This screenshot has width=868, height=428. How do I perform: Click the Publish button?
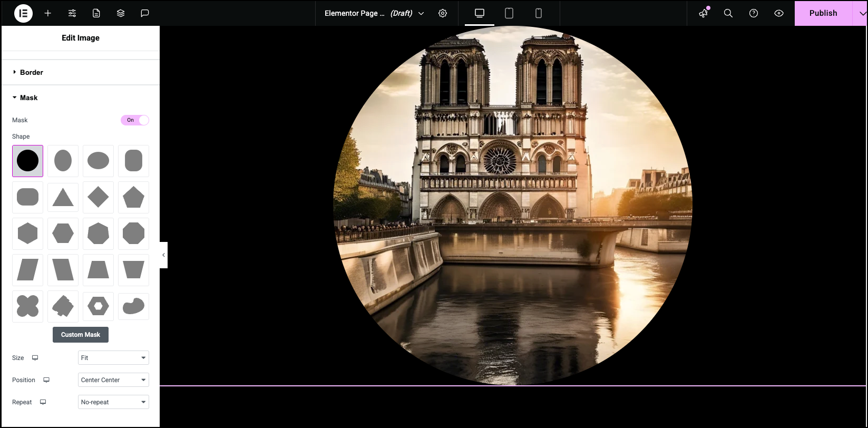(823, 13)
